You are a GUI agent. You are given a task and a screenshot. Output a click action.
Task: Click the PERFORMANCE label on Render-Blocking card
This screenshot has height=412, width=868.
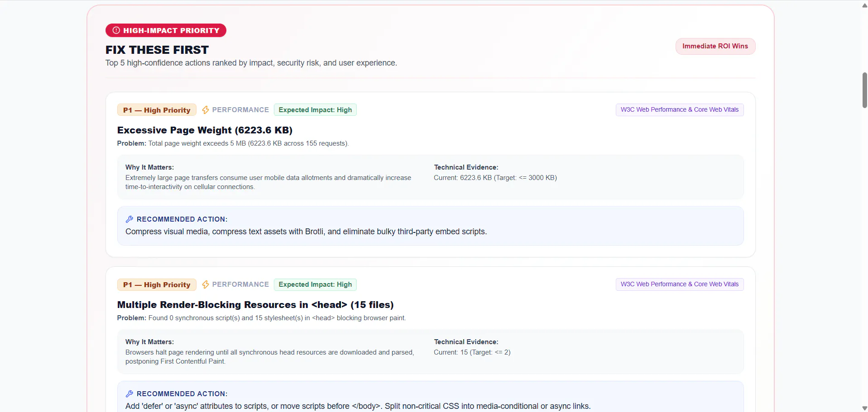(240, 284)
